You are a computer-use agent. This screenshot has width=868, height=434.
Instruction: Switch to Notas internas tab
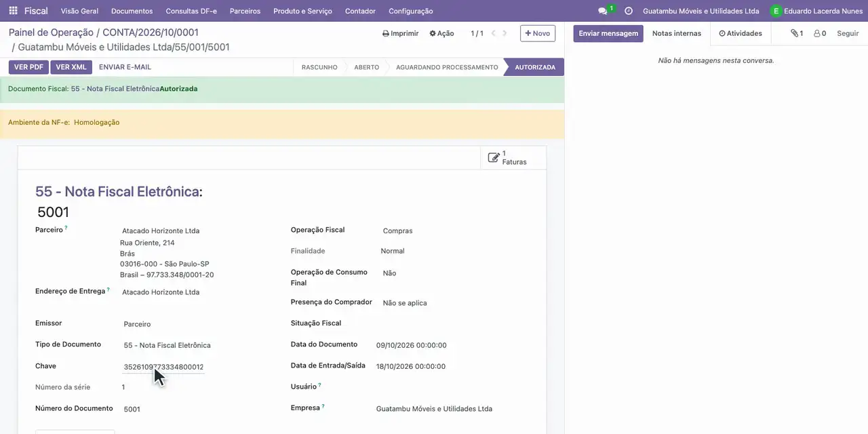click(x=677, y=33)
